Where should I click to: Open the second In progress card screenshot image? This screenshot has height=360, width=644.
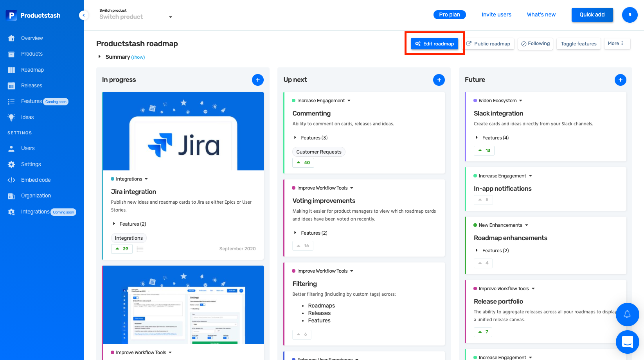[x=183, y=305]
